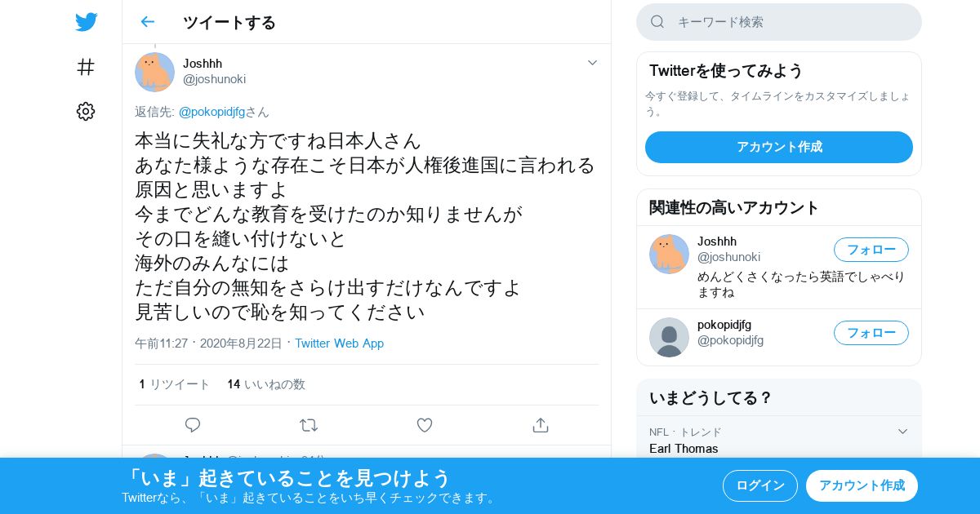Follow the pokopidjfg account
Image resolution: width=980 pixels, height=514 pixels.
coord(871,333)
